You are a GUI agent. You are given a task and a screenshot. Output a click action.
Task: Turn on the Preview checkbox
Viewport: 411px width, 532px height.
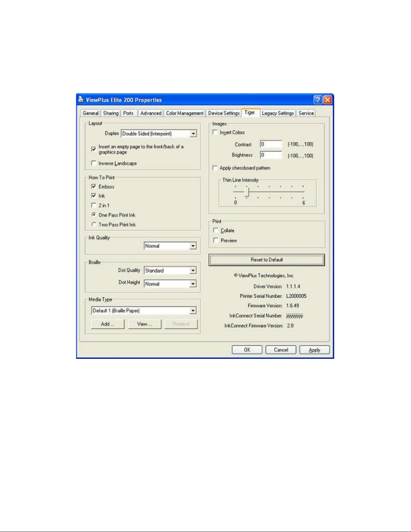tap(216, 240)
